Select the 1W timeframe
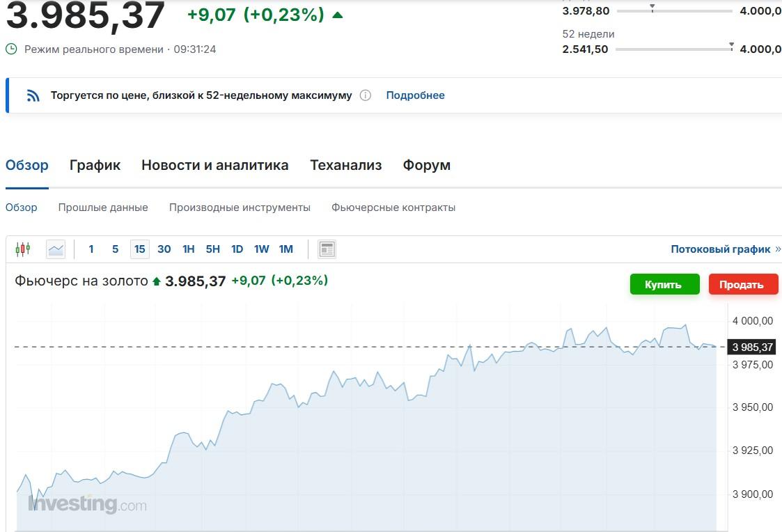The image size is (782, 532). 261,249
